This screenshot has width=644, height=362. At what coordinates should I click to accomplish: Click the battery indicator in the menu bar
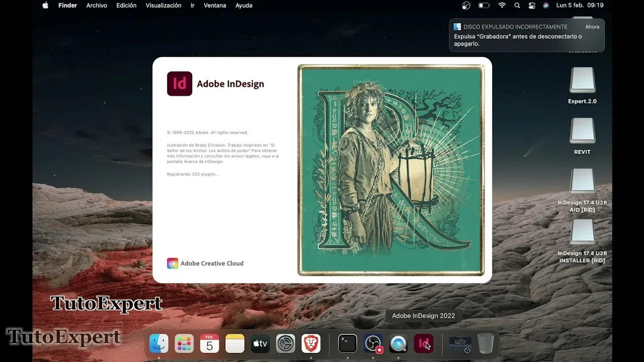[x=484, y=6]
